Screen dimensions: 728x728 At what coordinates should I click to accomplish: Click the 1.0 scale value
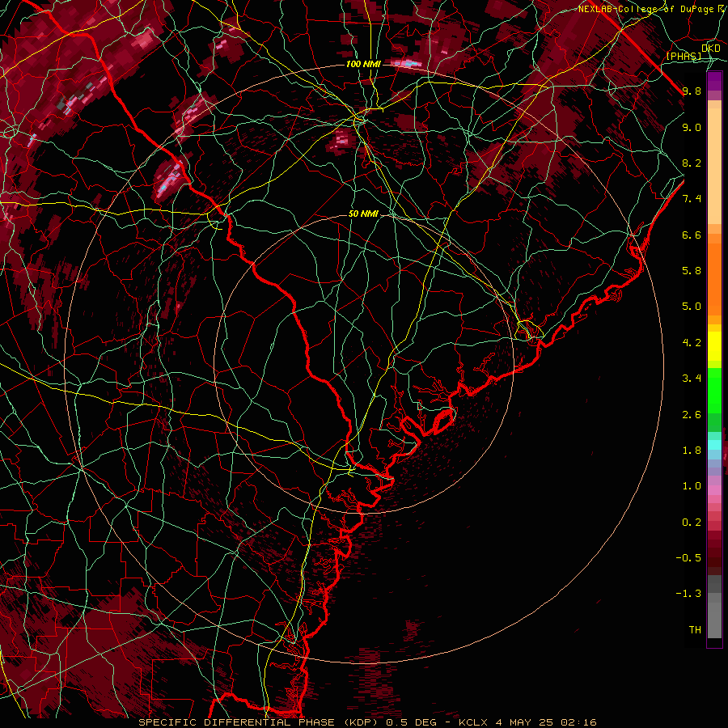coord(692,486)
